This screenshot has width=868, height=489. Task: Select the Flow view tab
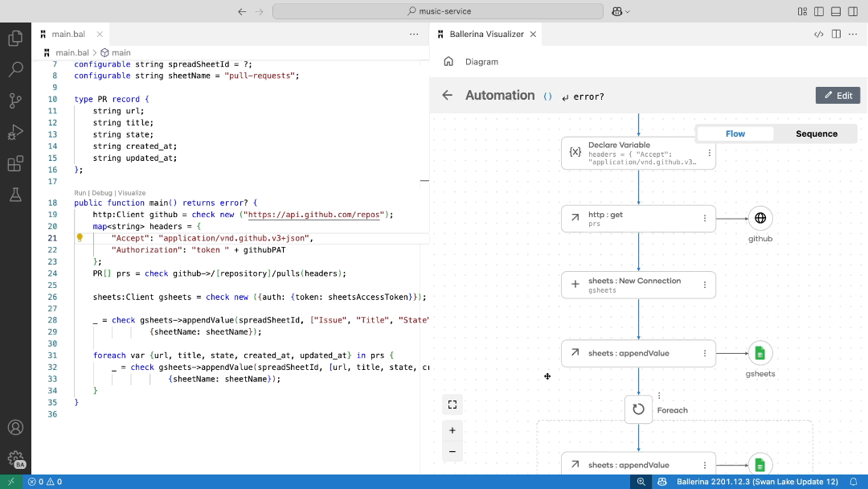point(735,134)
